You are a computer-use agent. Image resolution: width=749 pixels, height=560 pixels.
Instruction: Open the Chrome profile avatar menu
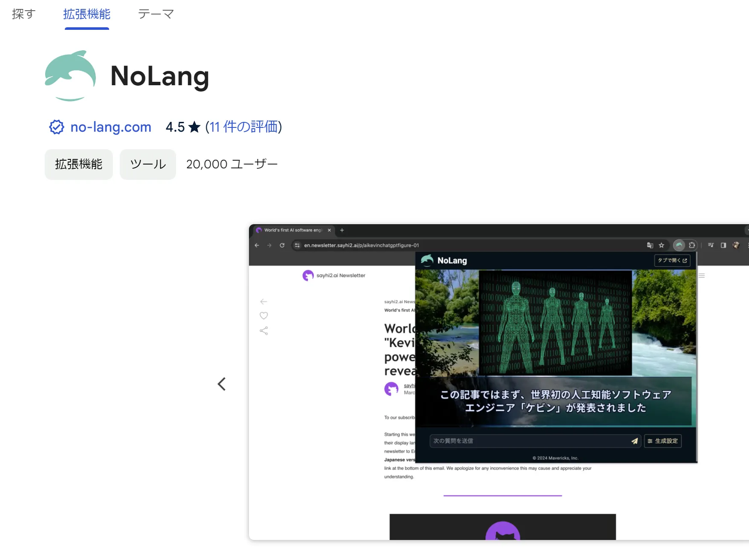point(736,245)
